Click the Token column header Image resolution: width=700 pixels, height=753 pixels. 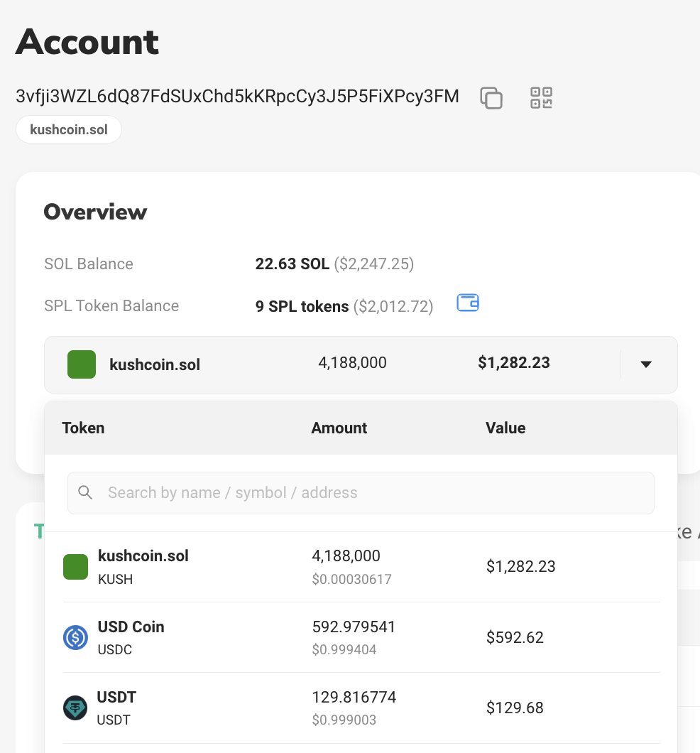83,428
